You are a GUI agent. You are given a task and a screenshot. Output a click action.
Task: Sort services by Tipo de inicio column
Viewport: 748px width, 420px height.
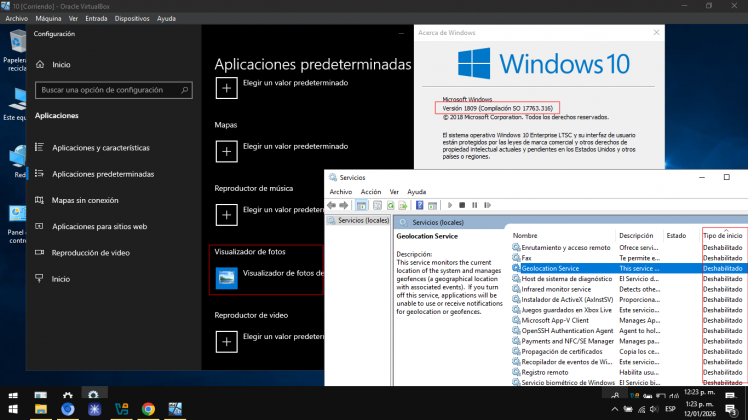723,236
